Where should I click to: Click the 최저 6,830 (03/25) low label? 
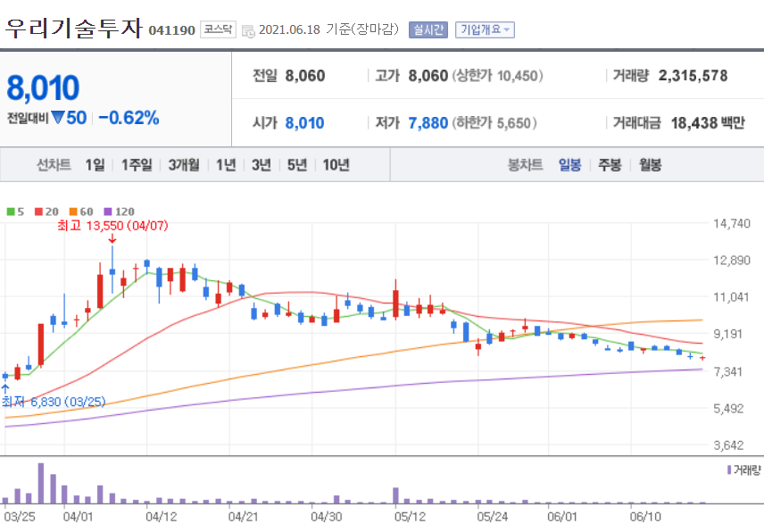(x=54, y=402)
